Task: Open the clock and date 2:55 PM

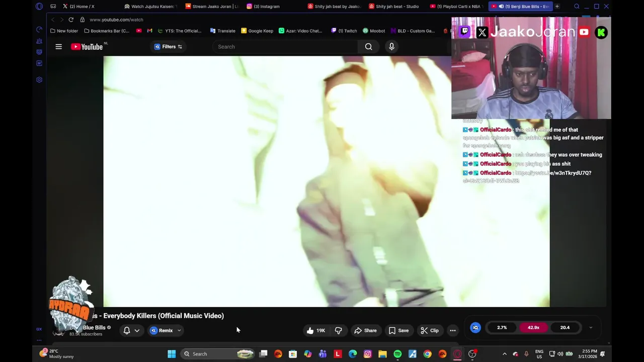Action: [x=587, y=354]
